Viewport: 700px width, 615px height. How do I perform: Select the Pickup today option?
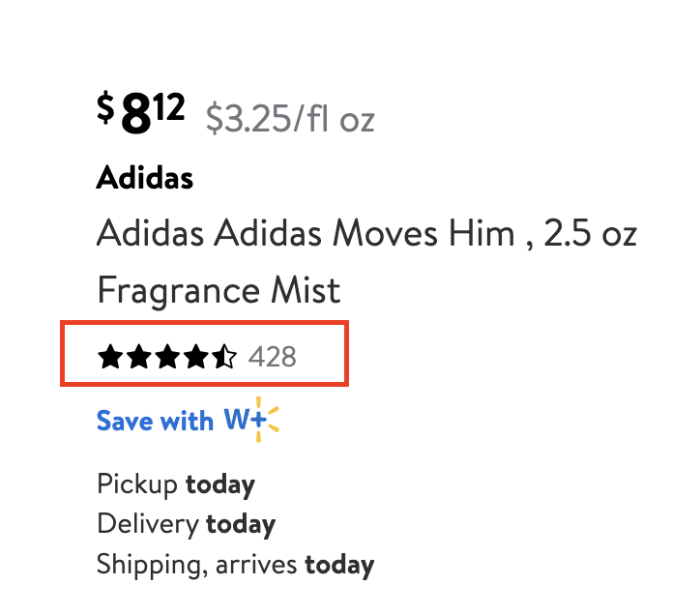pos(176,483)
